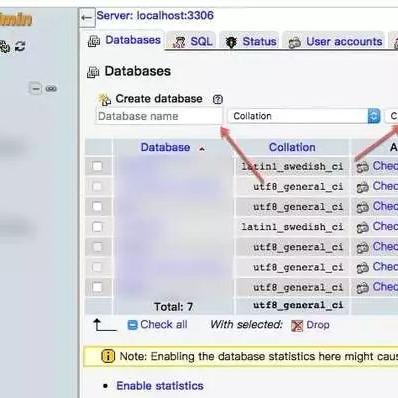Click check privileges icon in first database row
The height and width of the screenshot is (398, 398).
point(362,167)
